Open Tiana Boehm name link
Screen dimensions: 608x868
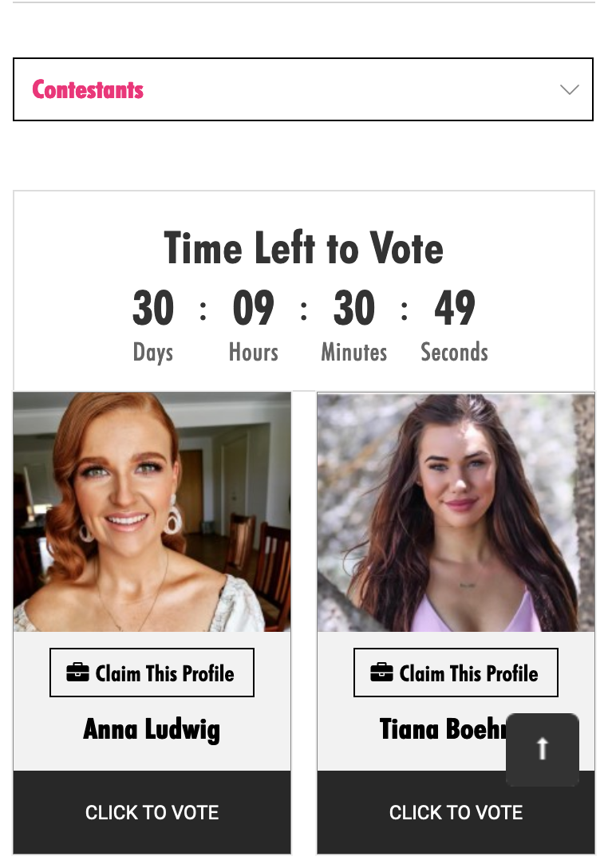pos(443,729)
